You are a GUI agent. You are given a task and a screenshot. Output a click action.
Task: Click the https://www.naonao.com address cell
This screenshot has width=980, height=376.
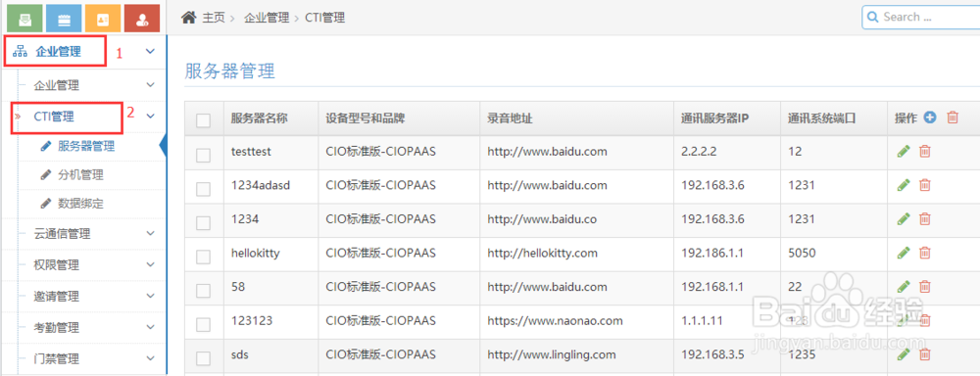coord(555,321)
